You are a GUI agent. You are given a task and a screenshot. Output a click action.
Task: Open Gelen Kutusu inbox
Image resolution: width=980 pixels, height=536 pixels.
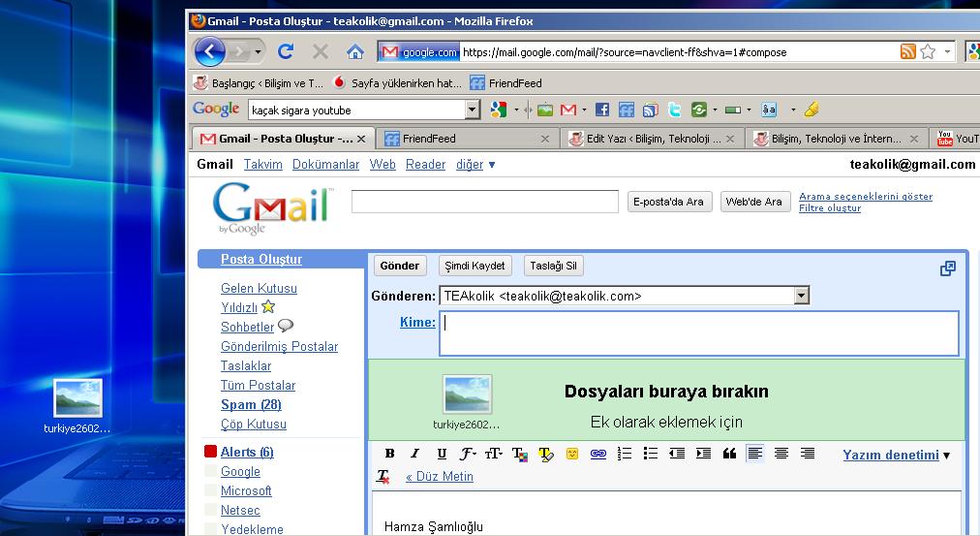tap(259, 288)
